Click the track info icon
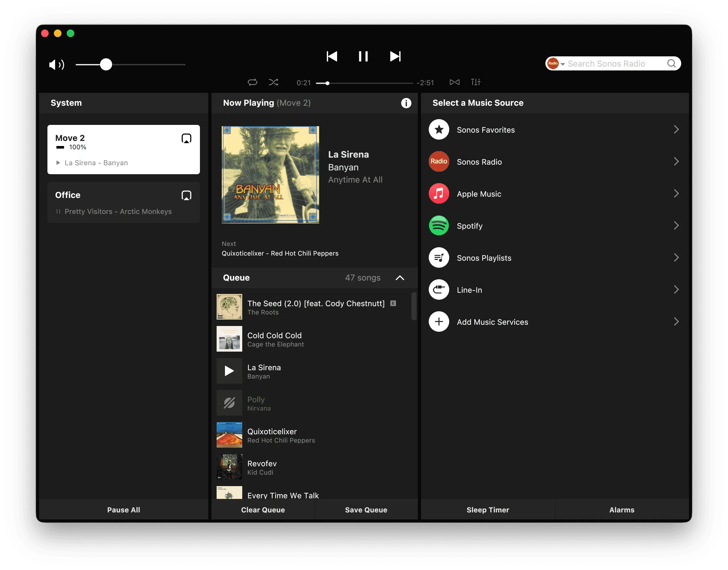 point(406,103)
